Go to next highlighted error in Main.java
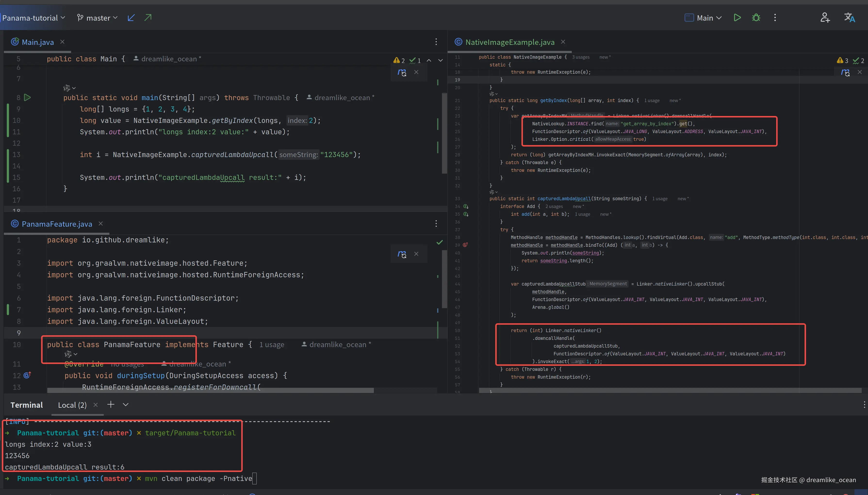This screenshot has height=495, width=868. 441,61
